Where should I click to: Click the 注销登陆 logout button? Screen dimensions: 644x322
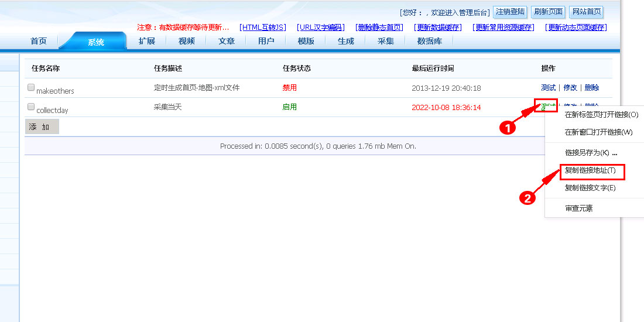(x=511, y=12)
